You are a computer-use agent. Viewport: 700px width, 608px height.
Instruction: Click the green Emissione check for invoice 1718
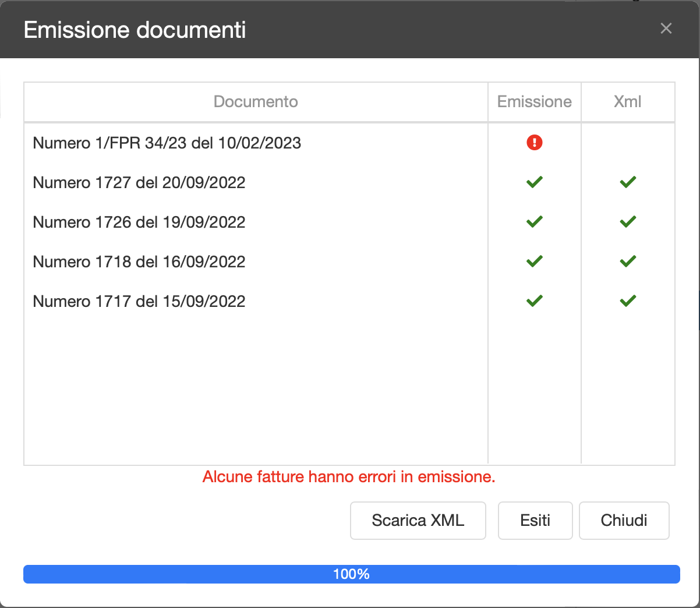(534, 261)
